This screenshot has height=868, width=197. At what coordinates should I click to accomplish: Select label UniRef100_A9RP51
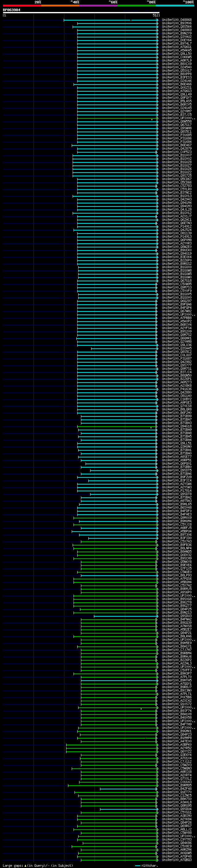tap(176, 460)
